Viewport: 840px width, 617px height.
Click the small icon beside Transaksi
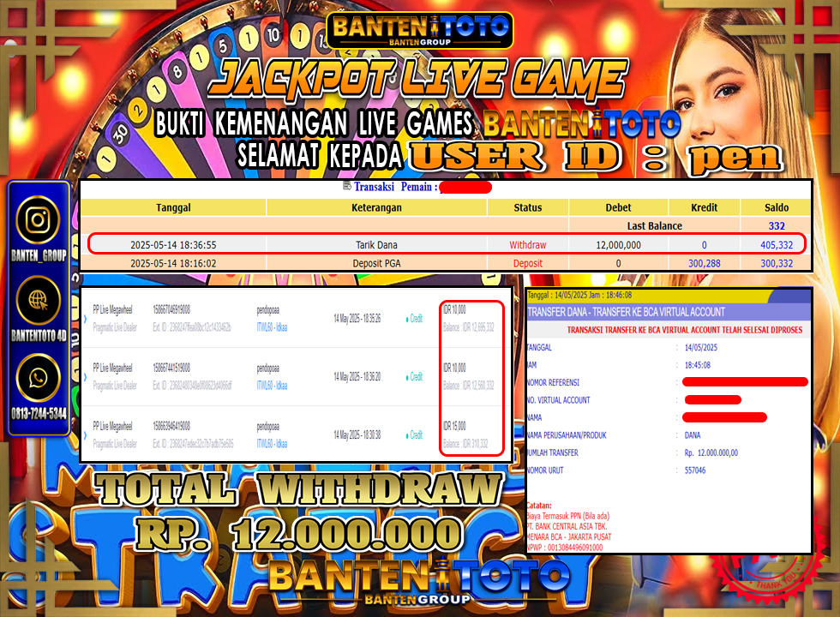point(345,186)
